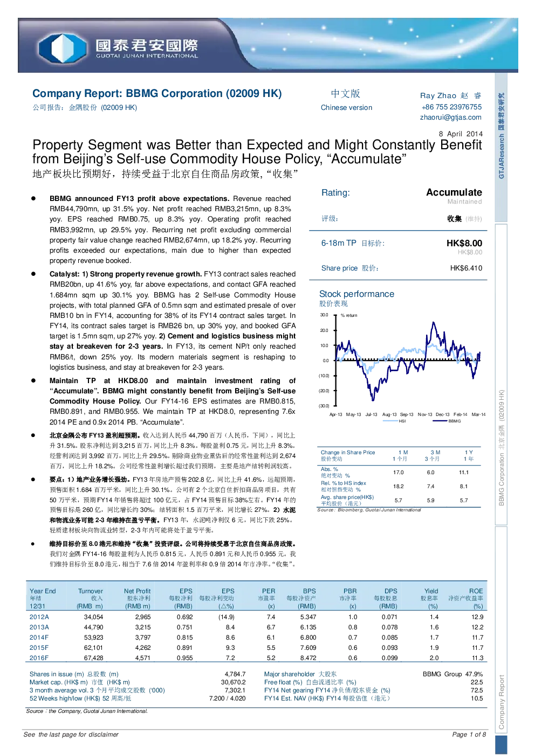Click See the last page for disclaimer
535x756 pixels.
click(x=71, y=734)
